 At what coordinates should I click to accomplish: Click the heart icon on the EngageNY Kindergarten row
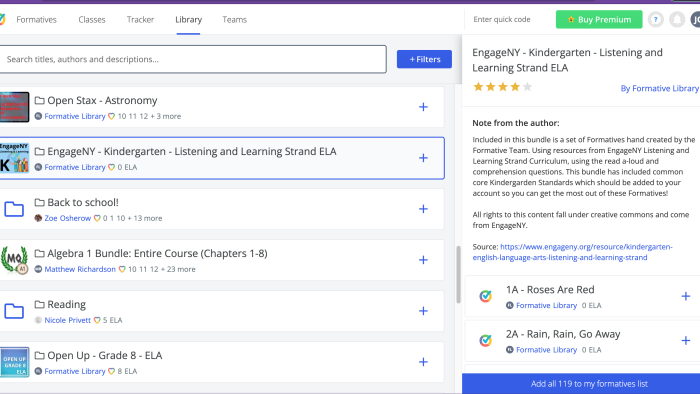coord(112,167)
